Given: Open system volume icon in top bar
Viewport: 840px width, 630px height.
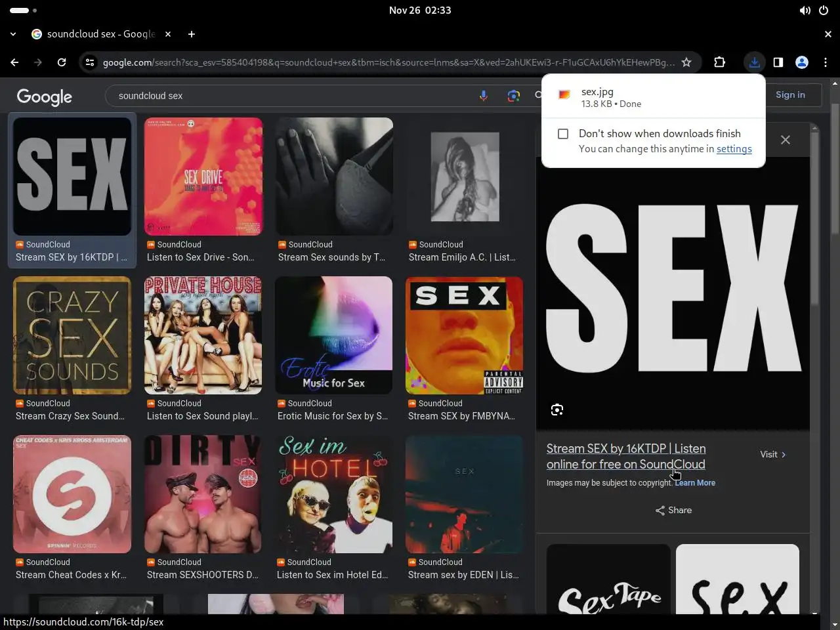Looking at the screenshot, I should click(x=805, y=10).
